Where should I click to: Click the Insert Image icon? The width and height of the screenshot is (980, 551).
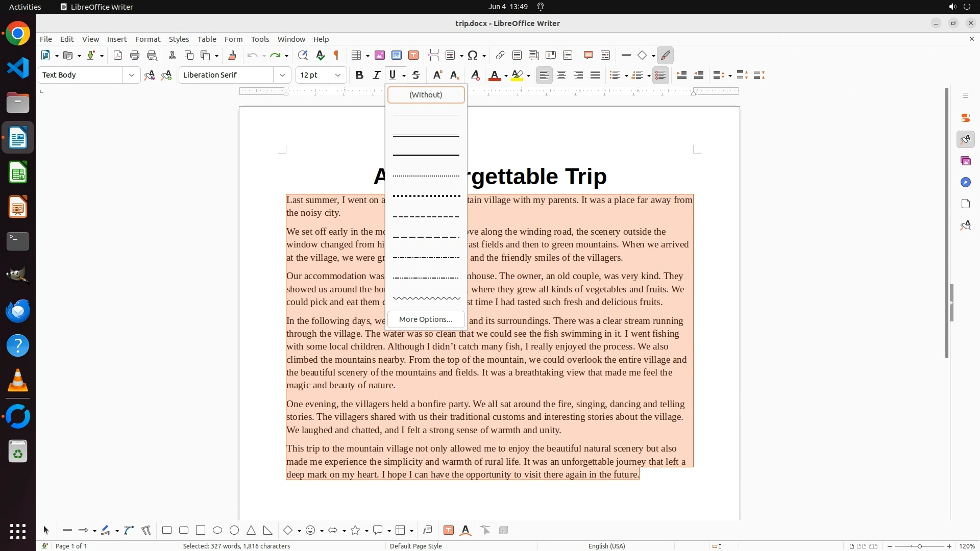tap(380, 55)
